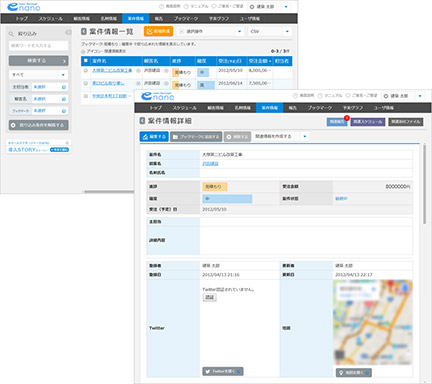432x384 pixels.
Task: Click circle icon after first row's 沢田建設 cell
Action: point(166,71)
